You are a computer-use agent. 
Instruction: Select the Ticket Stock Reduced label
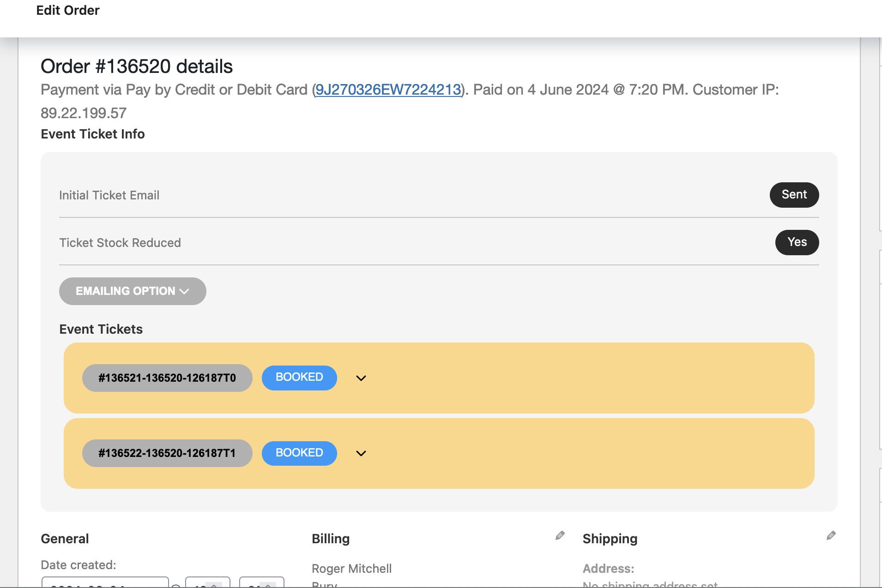click(x=120, y=243)
